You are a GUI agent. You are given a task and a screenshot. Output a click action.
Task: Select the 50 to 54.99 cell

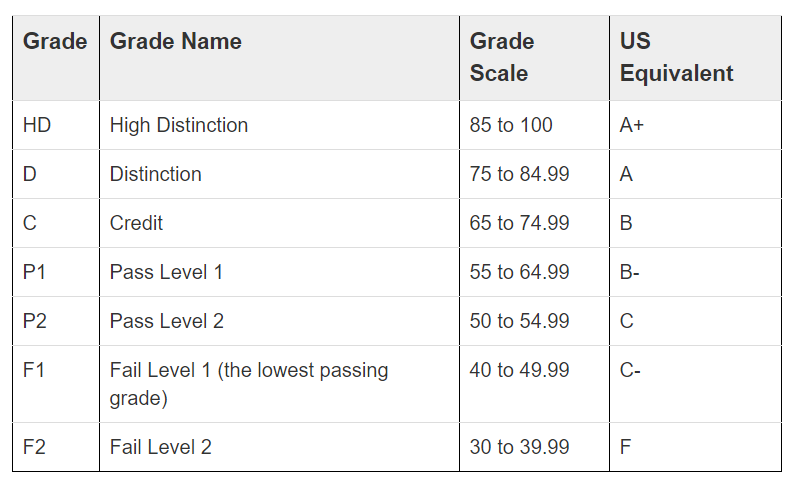click(x=519, y=321)
